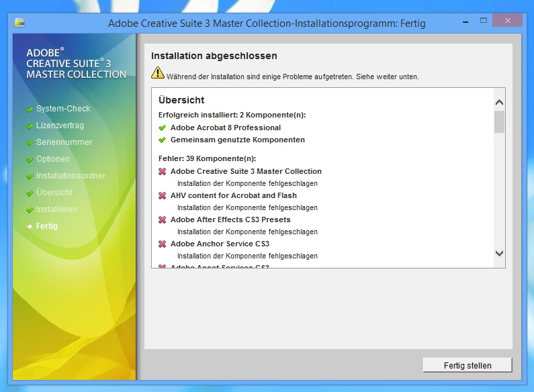Click the failure message under AHV content entry
This screenshot has height=392, width=534.
point(247,207)
